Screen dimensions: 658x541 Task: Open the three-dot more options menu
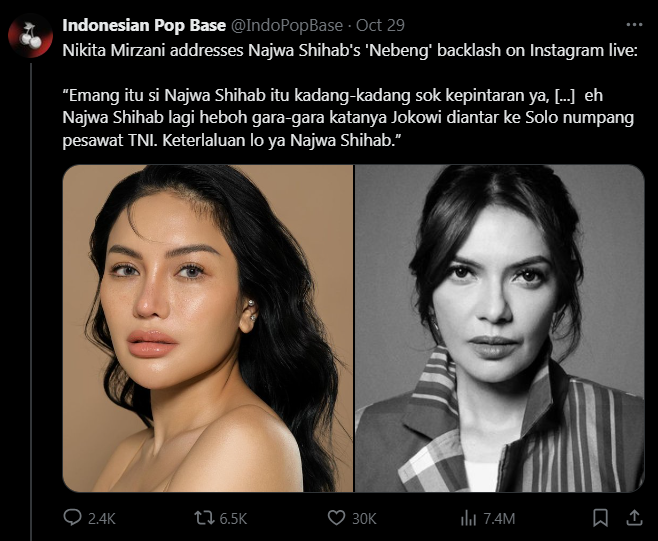tap(634, 25)
